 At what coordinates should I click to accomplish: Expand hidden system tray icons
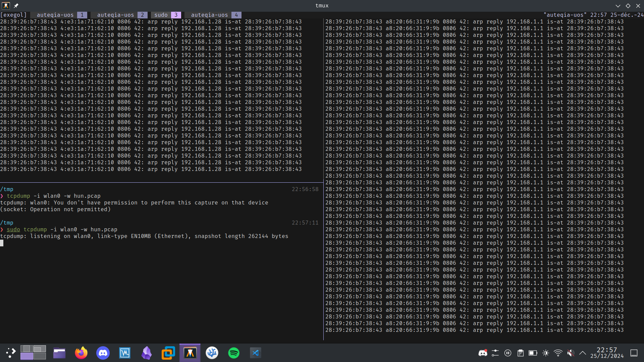coord(583,353)
